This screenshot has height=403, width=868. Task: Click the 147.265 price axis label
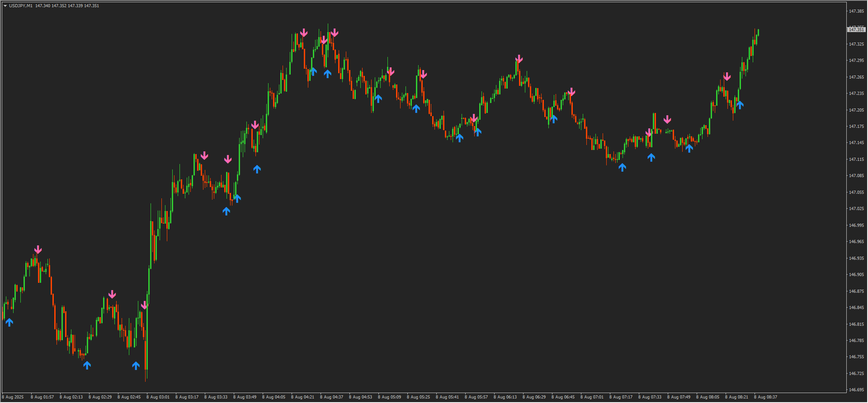856,77
